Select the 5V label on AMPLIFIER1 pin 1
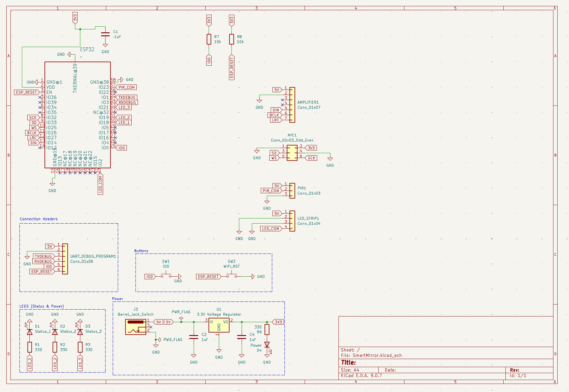Screen dimensions: 569x392 (277, 90)
